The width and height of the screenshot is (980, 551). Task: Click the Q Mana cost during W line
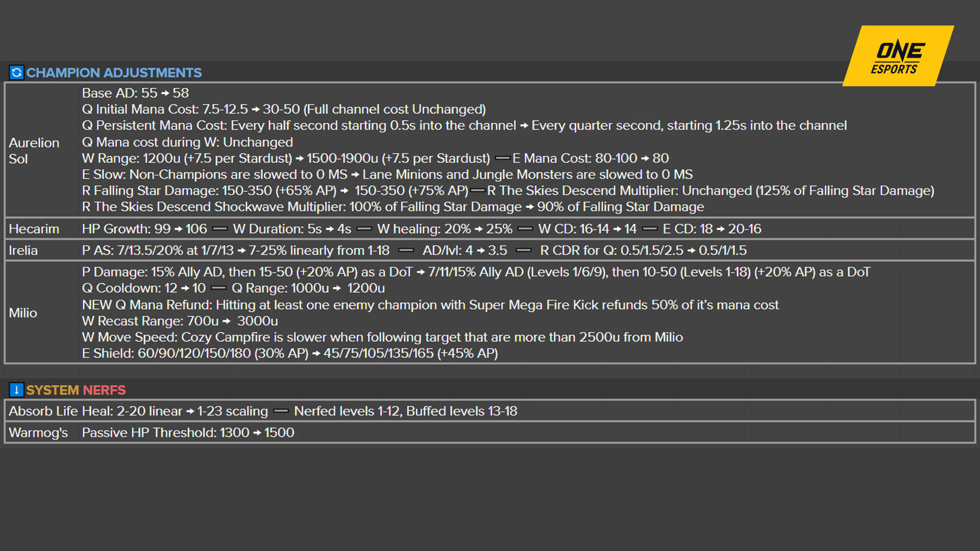click(x=187, y=142)
